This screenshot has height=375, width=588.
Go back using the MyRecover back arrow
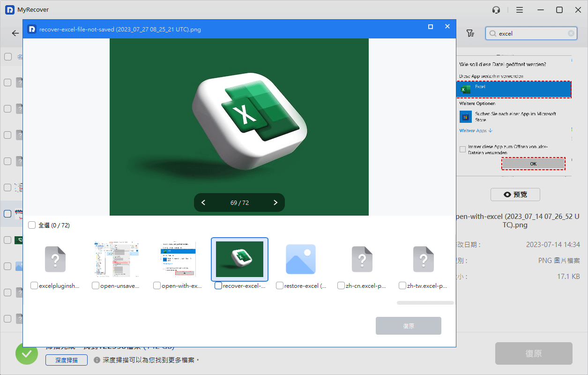15,33
